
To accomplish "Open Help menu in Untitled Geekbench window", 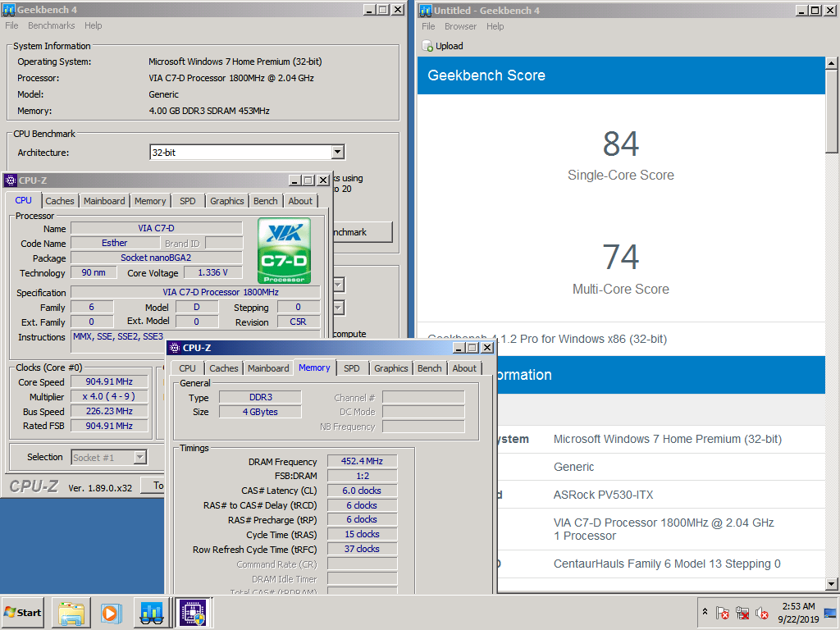I will [495, 26].
